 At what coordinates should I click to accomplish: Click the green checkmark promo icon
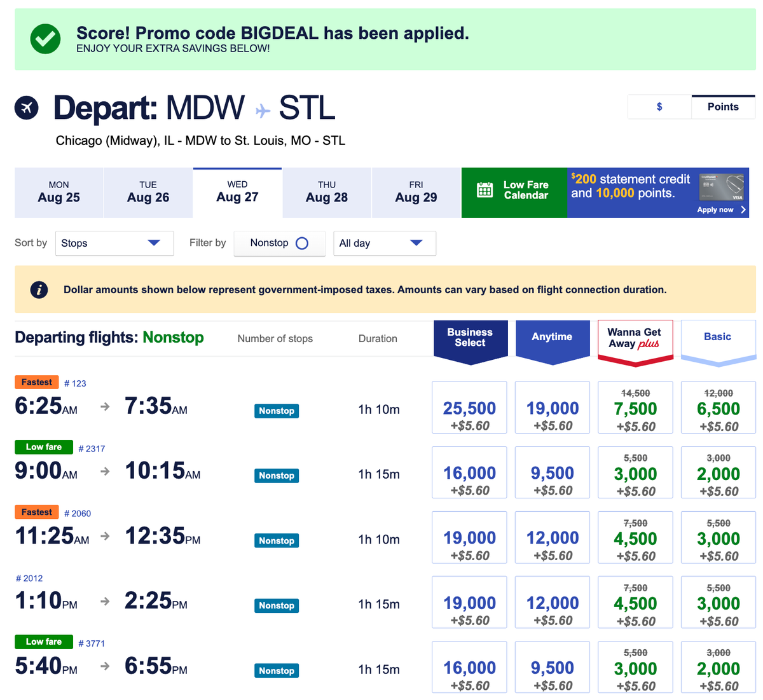(x=46, y=39)
